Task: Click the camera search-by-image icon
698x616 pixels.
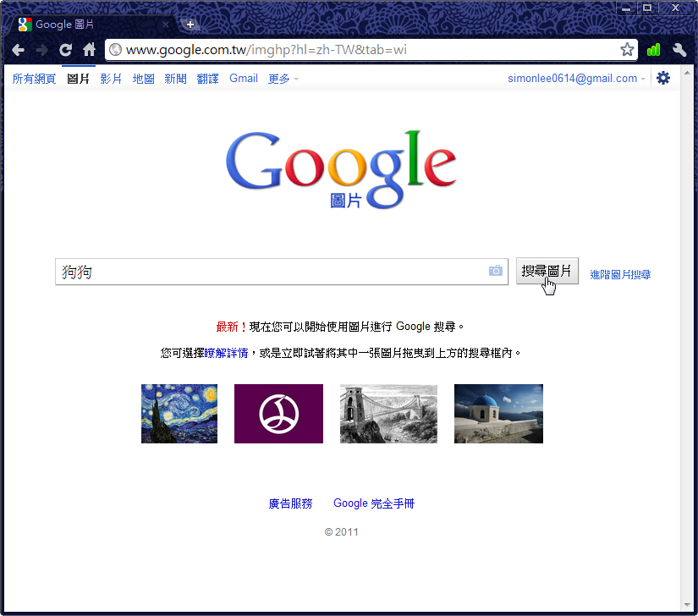Action: (496, 271)
